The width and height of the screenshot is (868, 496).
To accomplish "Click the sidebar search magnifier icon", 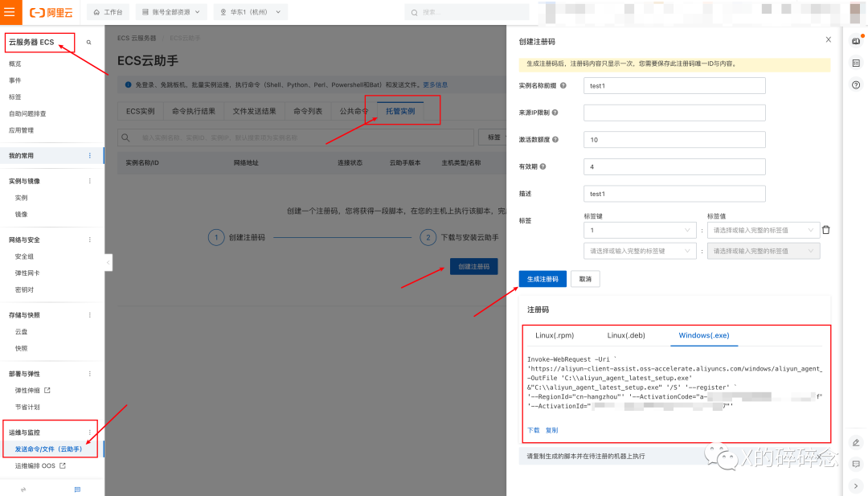I will tap(88, 42).
